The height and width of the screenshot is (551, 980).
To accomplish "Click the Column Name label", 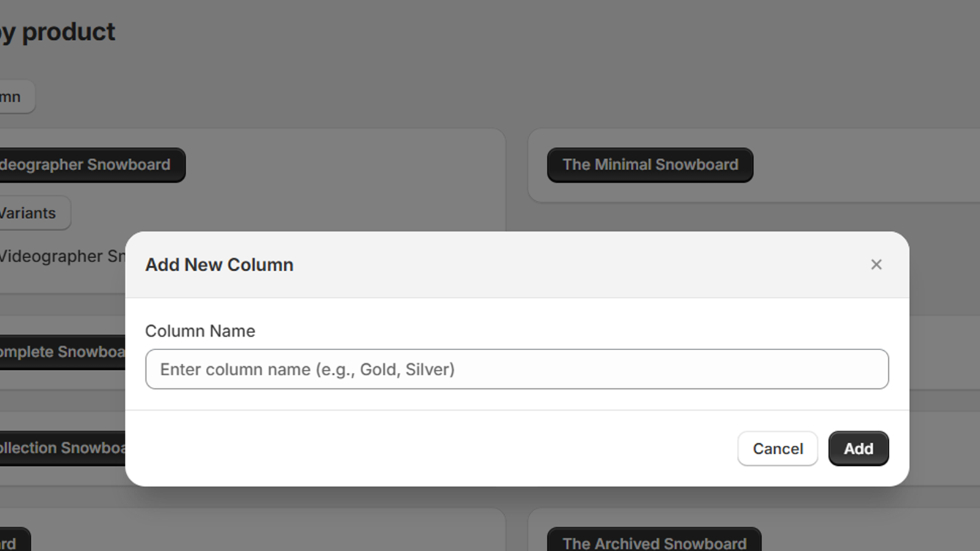I will [200, 331].
